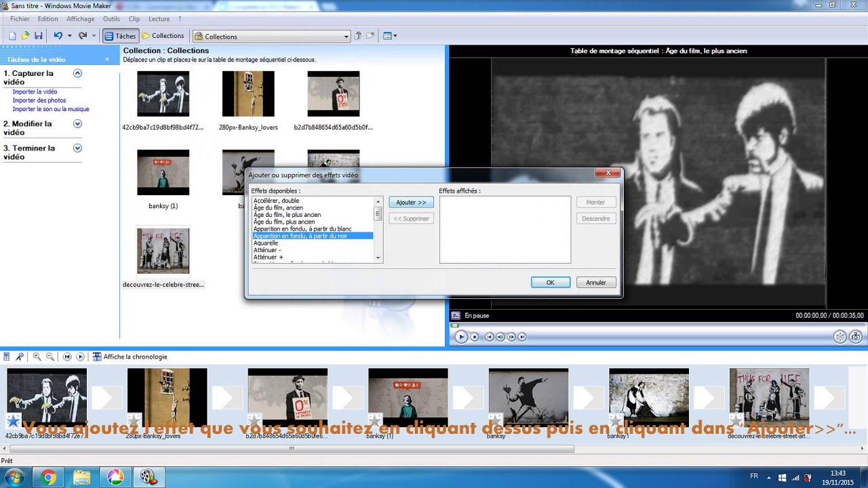This screenshot has width=868, height=488.
Task: Open the Clip menu
Action: point(134,19)
